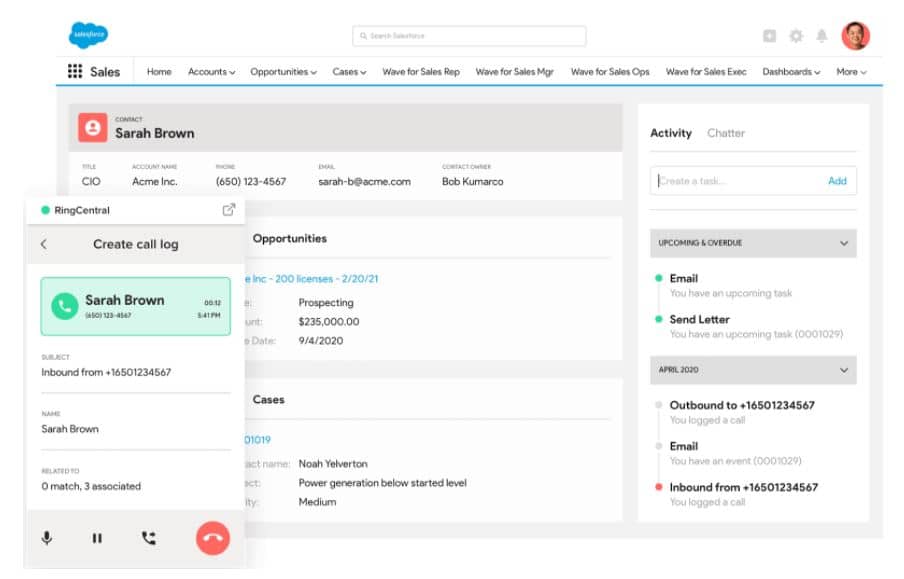904x579 pixels.
Task: Check notifications with the bell icon
Action: (823, 36)
